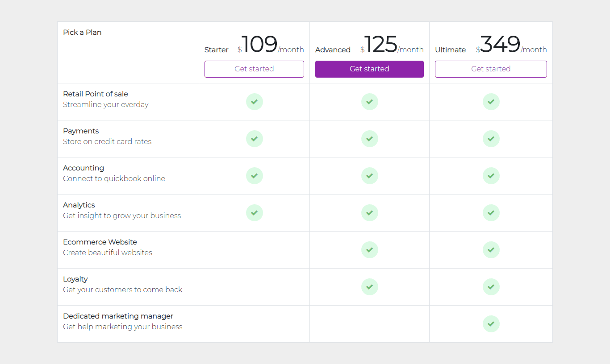Click the purple Get started button for Advanced

369,69
